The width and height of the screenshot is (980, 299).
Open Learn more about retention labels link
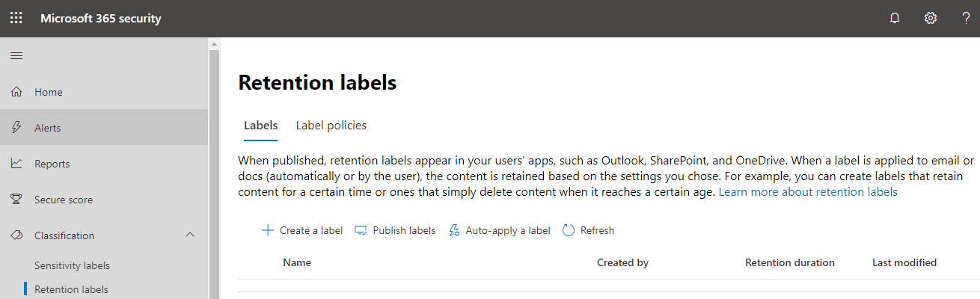[808, 192]
